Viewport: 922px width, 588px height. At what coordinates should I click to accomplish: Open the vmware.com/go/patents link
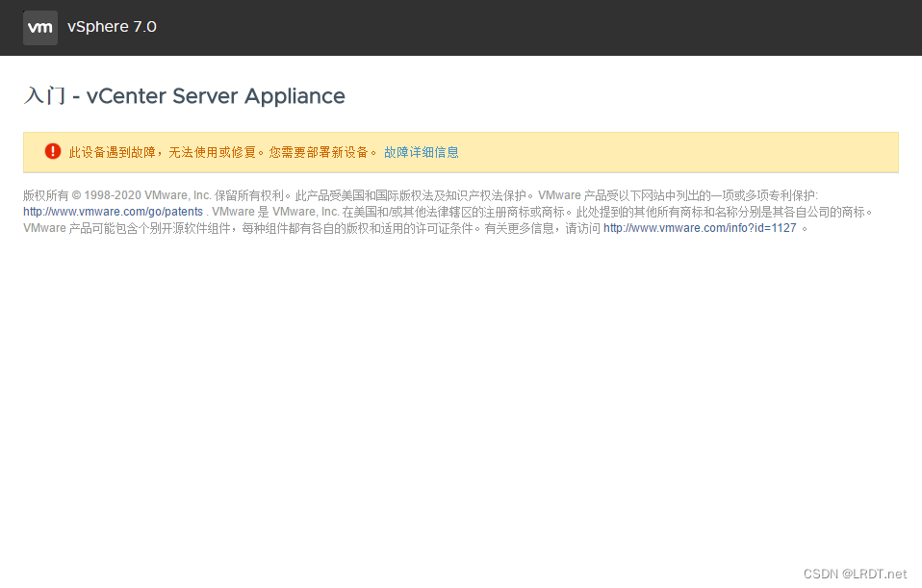coord(112,211)
